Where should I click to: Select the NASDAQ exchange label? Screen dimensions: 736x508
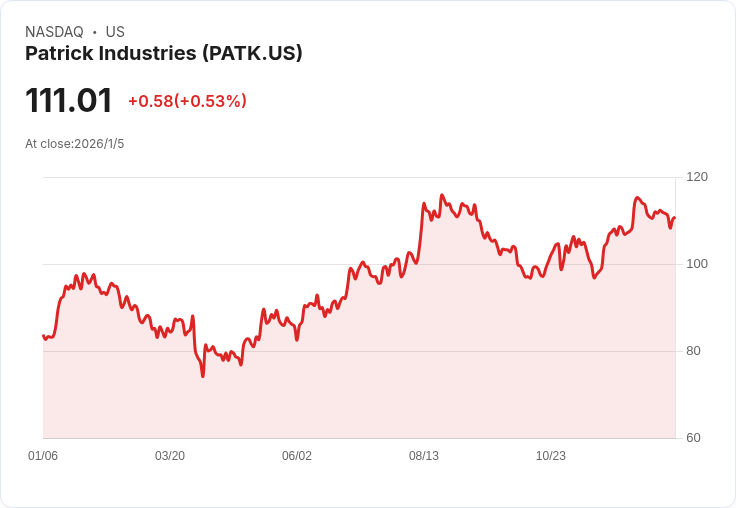coord(54,32)
